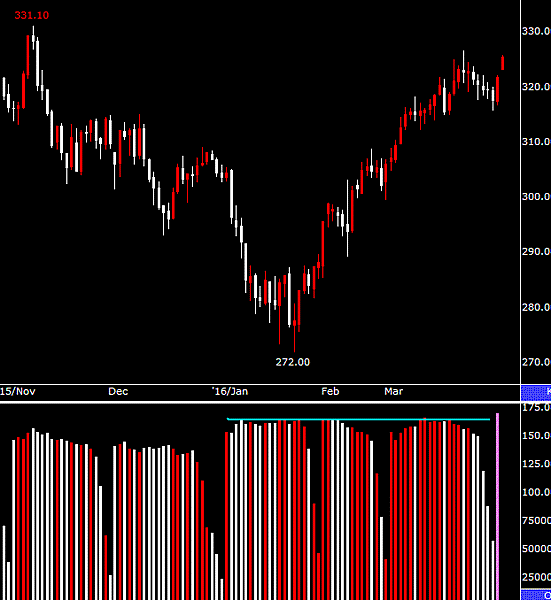Select the '16/Jan date label
This screenshot has width=551, height=600.
coord(230,391)
